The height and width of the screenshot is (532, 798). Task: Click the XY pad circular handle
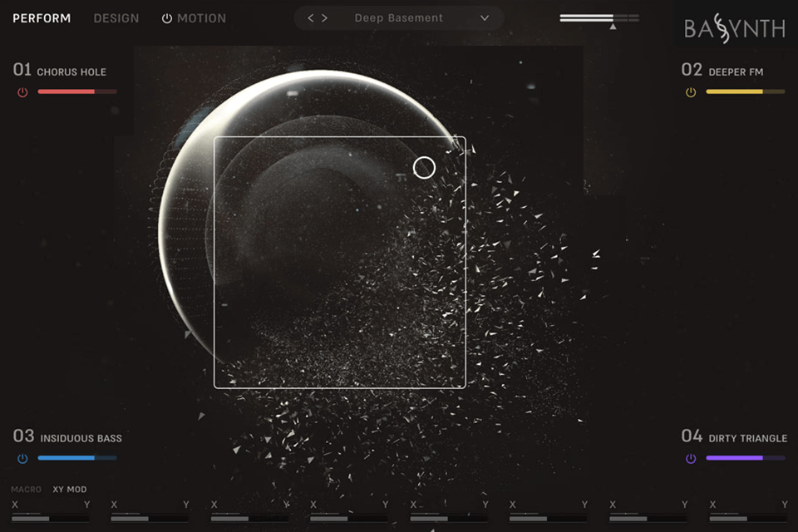coord(424,167)
